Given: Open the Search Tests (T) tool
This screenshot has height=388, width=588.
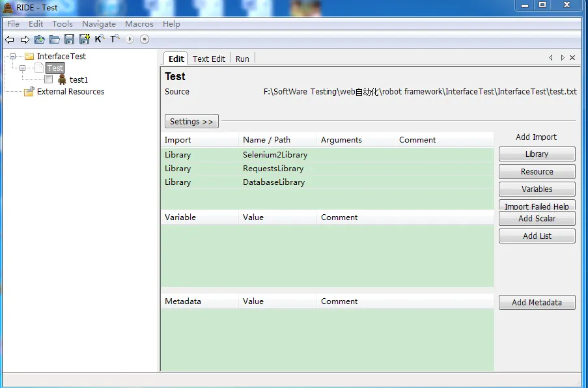Looking at the screenshot, I should click(x=115, y=38).
